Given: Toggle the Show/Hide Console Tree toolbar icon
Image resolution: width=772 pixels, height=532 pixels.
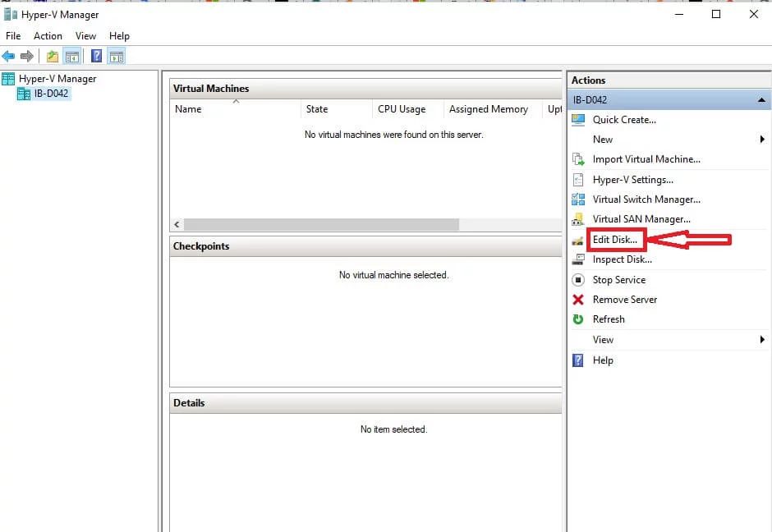Looking at the screenshot, I should click(x=72, y=56).
